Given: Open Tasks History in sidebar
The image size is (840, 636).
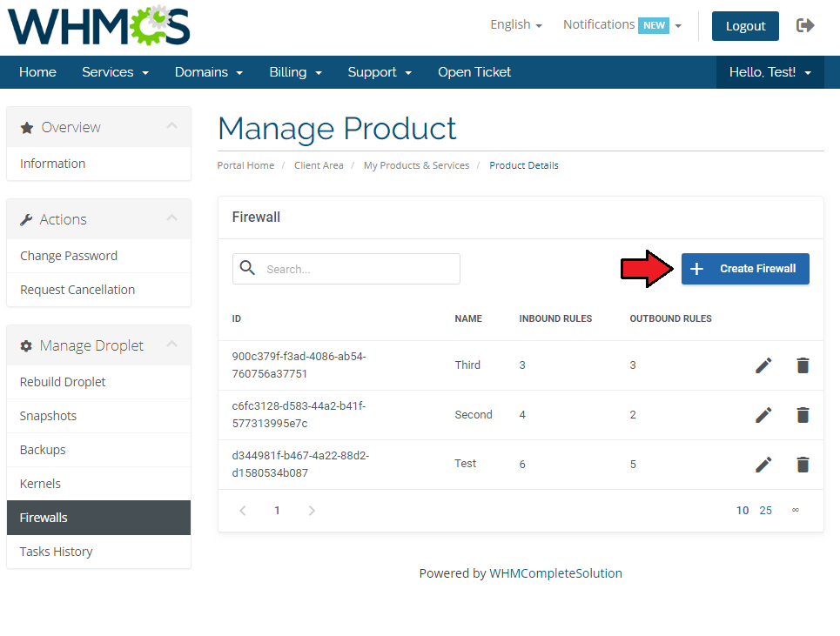Looking at the screenshot, I should [x=98, y=552].
